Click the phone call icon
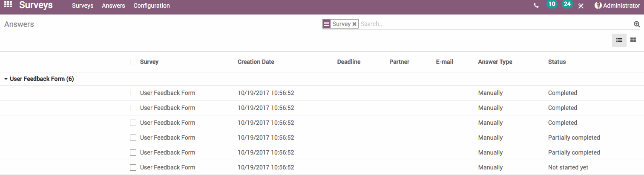 click(x=536, y=6)
